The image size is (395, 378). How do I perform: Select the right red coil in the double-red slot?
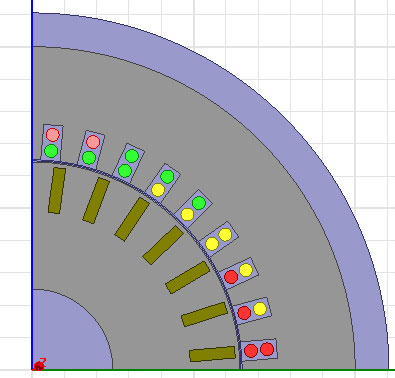(267, 349)
